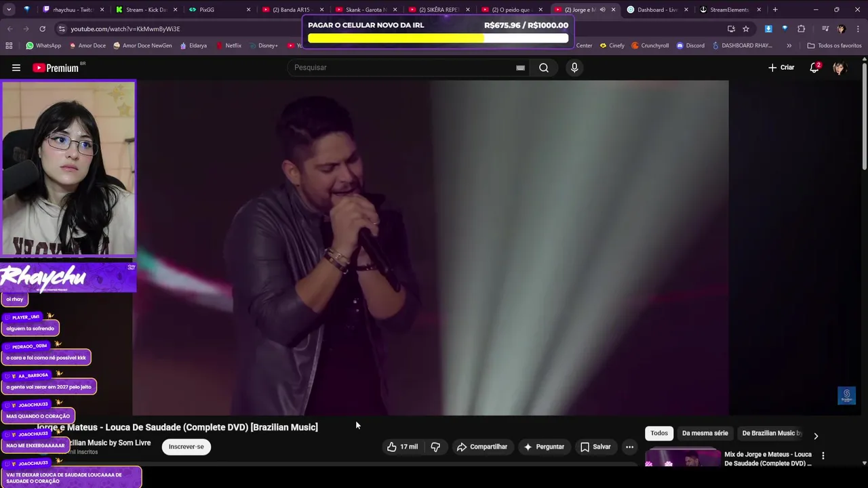Open Crunchyroll bookmark
The height and width of the screenshot is (488, 868).
[x=650, y=45]
